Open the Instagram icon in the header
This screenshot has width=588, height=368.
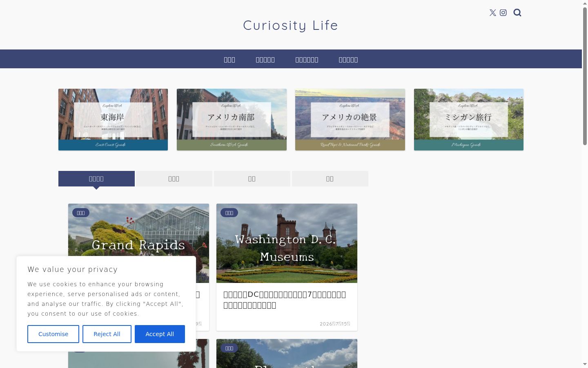click(503, 13)
